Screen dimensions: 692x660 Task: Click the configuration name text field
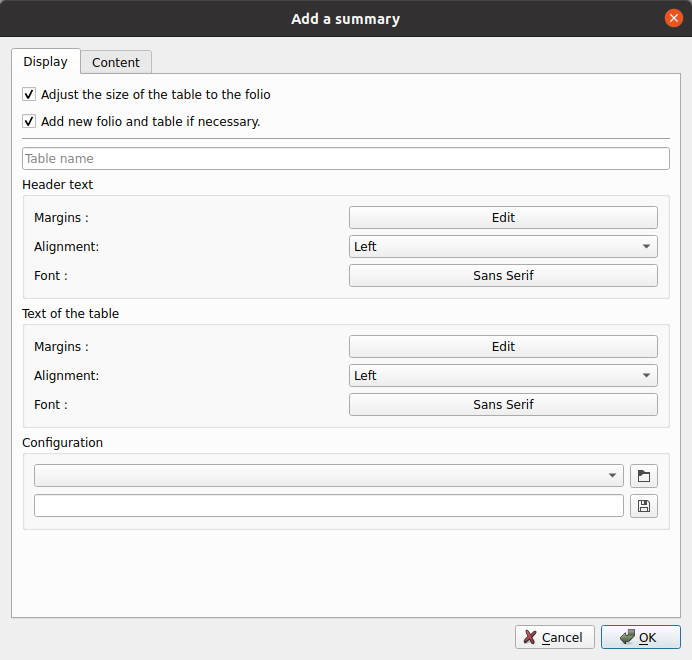328,506
